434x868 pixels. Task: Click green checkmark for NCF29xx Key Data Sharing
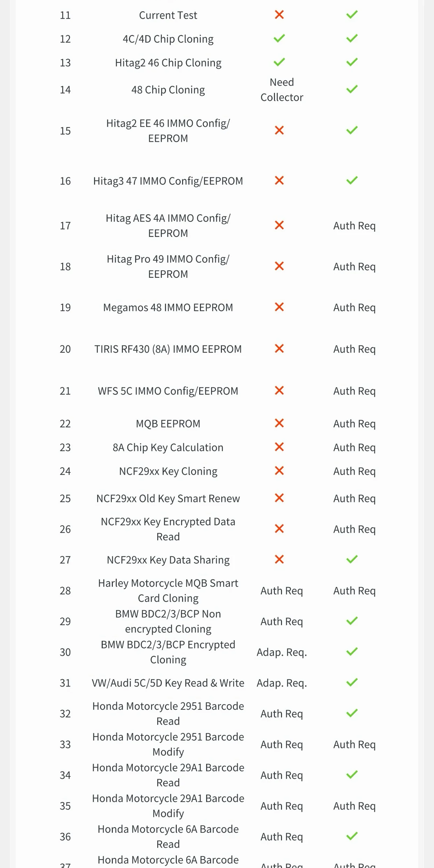click(x=352, y=559)
